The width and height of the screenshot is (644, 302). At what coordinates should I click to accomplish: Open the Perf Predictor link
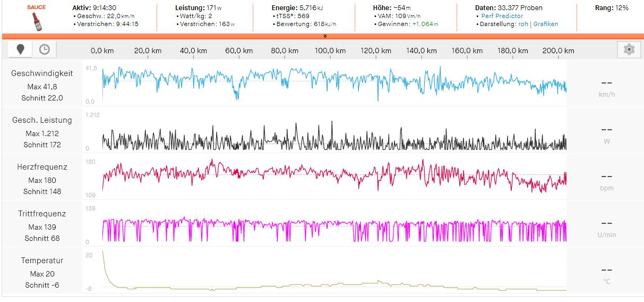[502, 16]
